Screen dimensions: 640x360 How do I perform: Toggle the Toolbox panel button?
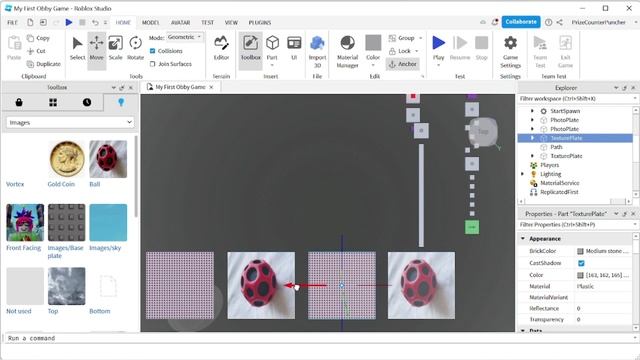click(250, 49)
